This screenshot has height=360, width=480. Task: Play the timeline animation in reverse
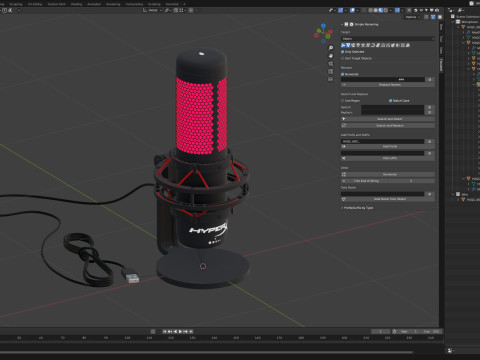pos(175,331)
